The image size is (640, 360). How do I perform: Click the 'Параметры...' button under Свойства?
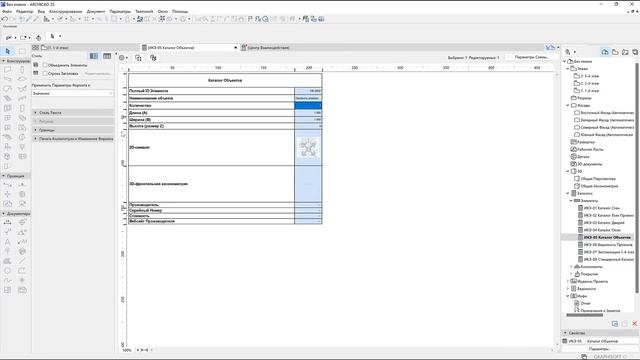(x=600, y=349)
